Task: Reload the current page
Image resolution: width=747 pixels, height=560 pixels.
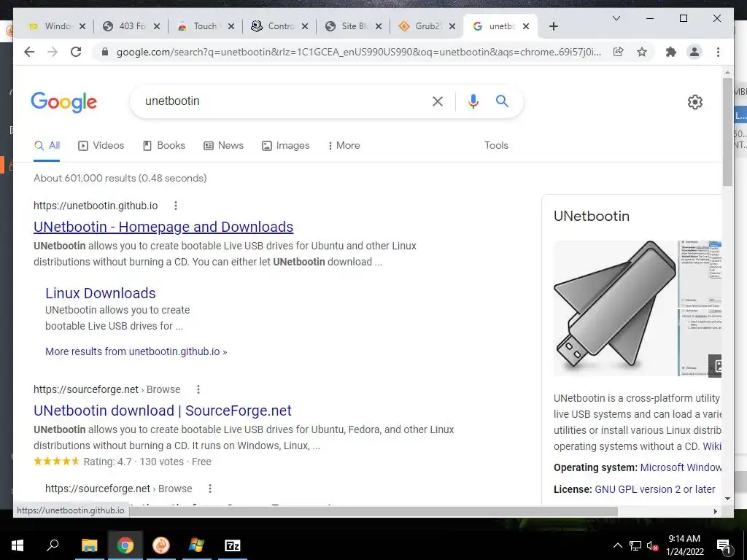Action: pos(76,52)
